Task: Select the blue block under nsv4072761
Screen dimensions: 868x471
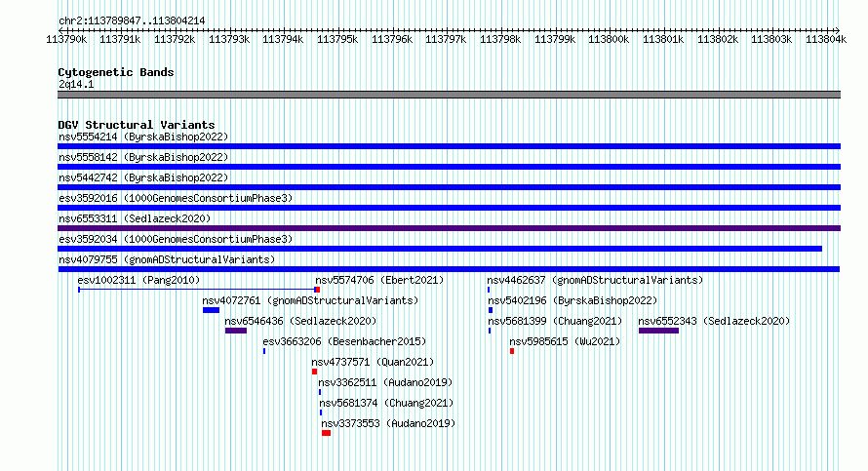Action: [x=211, y=310]
